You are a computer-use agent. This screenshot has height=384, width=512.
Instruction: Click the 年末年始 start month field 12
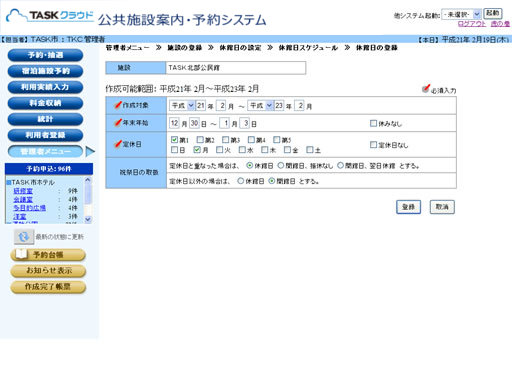[x=175, y=123]
